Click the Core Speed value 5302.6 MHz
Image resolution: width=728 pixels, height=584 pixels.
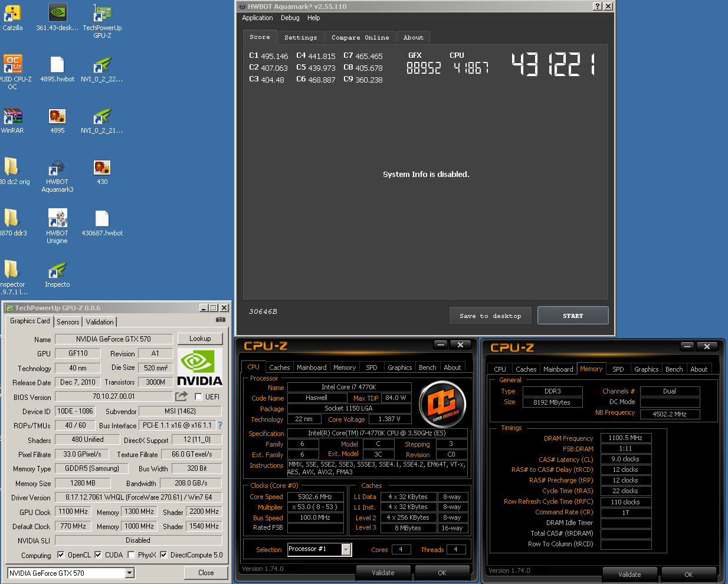[315, 497]
